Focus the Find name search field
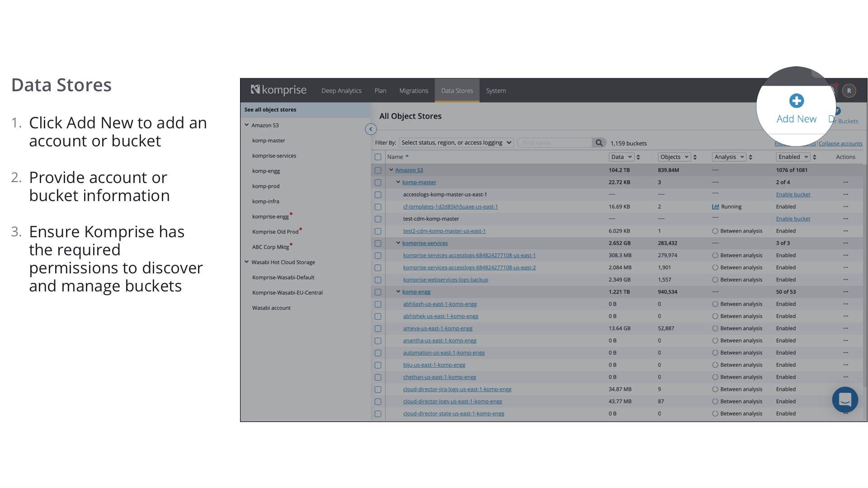Viewport: 868px width, 488px height. 555,143
